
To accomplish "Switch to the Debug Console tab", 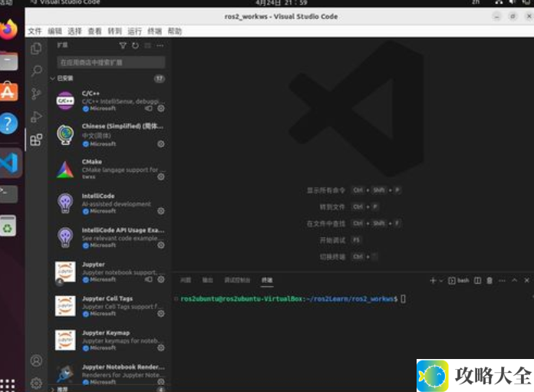I will pos(237,280).
